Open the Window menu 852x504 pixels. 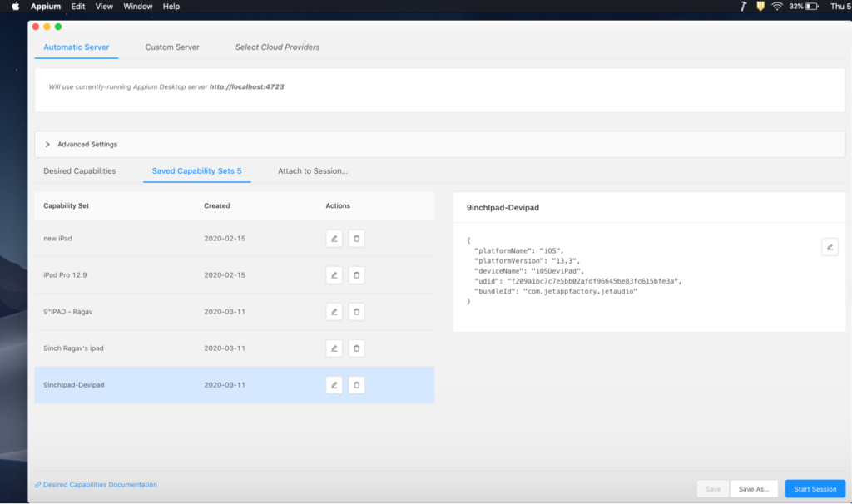137,7
